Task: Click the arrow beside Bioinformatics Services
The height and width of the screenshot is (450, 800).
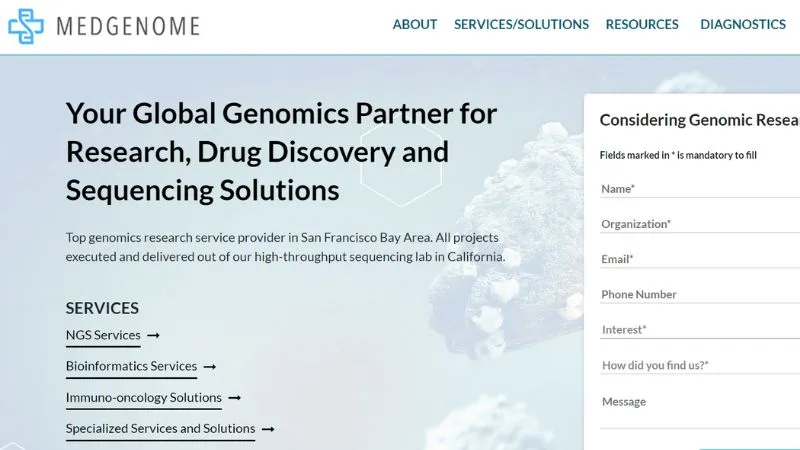Action: [x=210, y=367]
